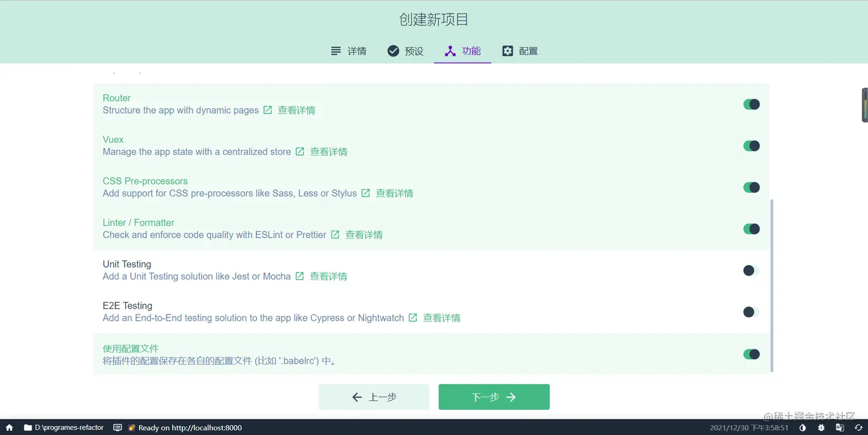
Task: Click the vertical scrollbar of feature list
Action: pyautogui.click(x=772, y=285)
